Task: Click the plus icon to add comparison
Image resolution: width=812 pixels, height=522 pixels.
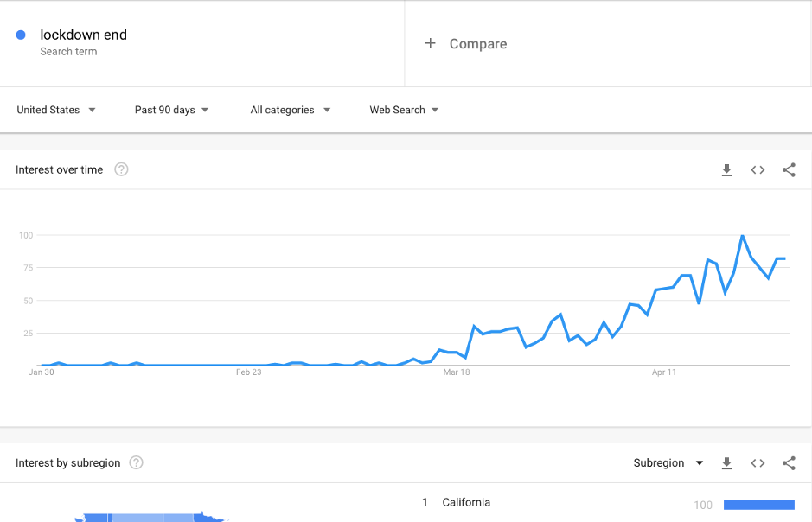Action: tap(430, 43)
